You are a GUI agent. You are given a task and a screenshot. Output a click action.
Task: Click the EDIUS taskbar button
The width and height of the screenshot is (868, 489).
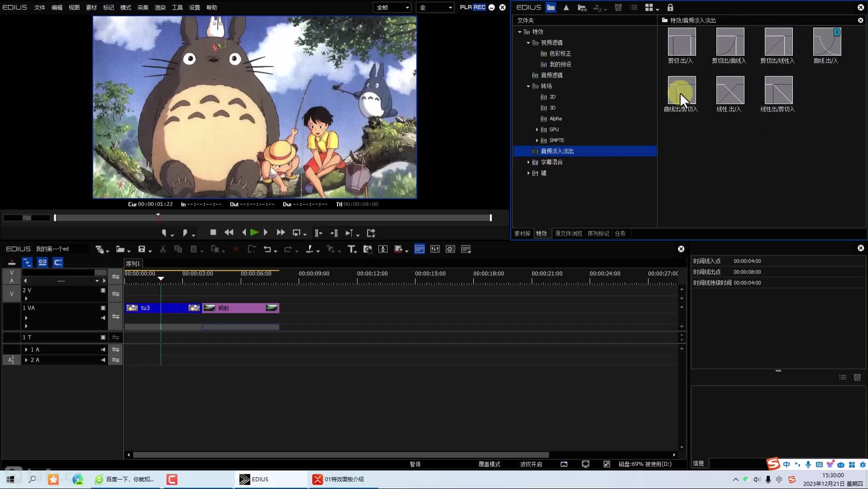[270, 479]
